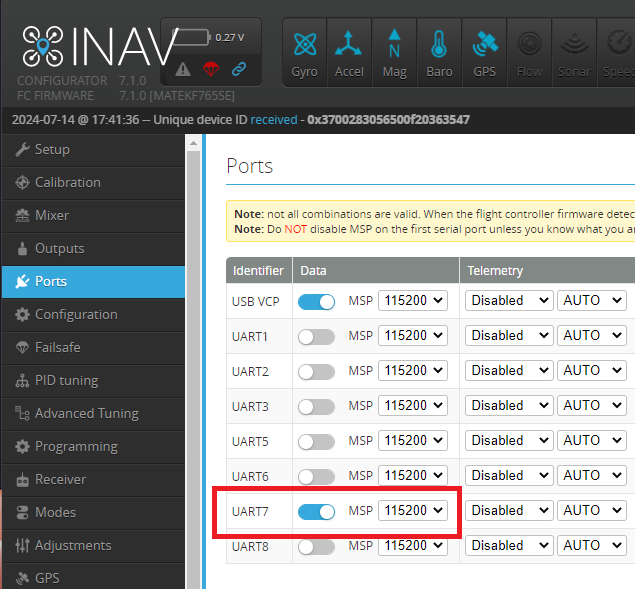Viewport: 635px width, 589px height.
Task: Enable MSP switch on UART5
Action: coord(316,442)
